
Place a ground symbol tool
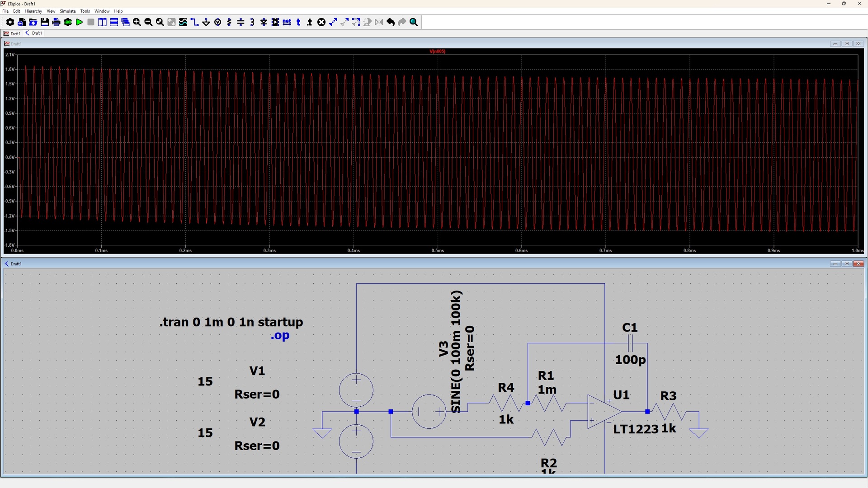coord(206,22)
